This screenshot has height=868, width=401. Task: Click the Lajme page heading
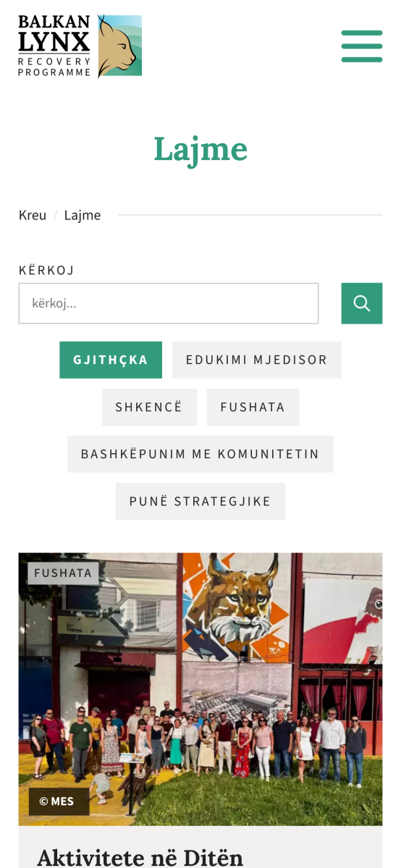point(200,149)
